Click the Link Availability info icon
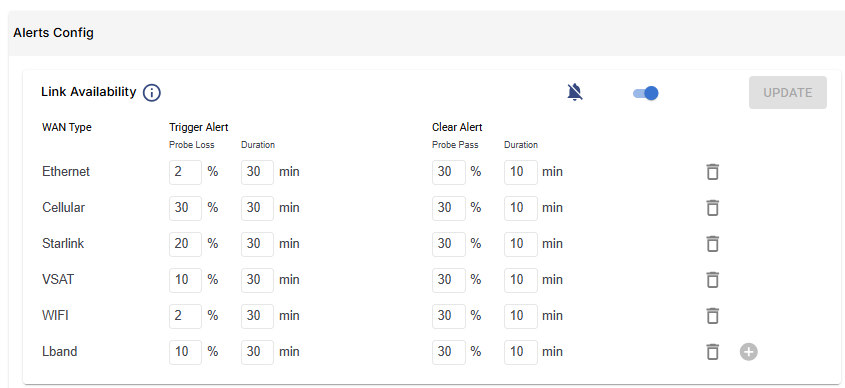The width and height of the screenshot is (845, 388). (152, 93)
